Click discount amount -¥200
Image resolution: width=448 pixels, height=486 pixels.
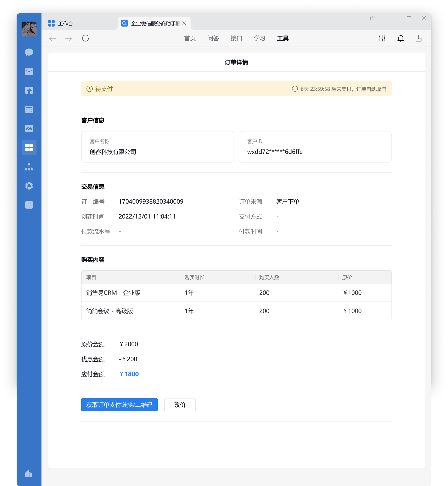[x=128, y=359]
